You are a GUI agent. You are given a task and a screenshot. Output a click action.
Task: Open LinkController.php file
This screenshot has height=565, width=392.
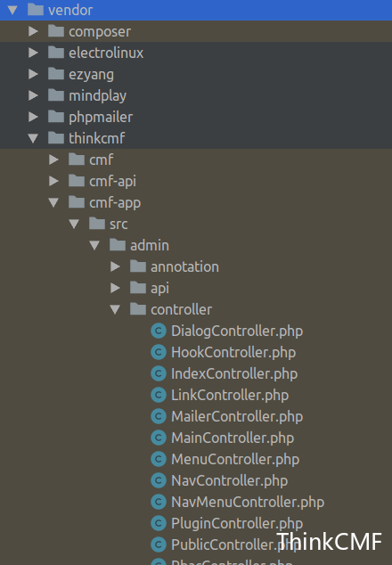tap(230, 396)
